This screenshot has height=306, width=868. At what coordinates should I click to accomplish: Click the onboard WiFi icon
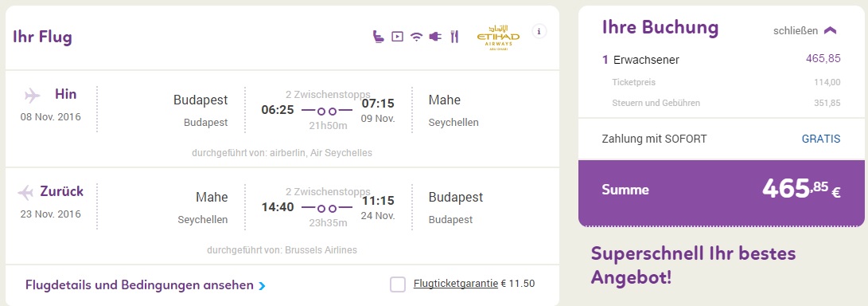(x=416, y=37)
